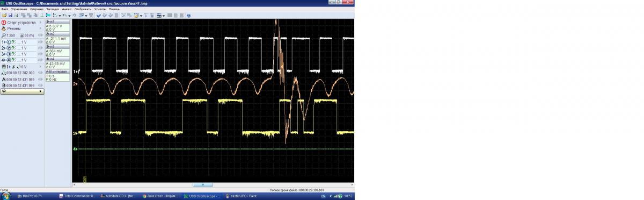Screen dimensions: 644x200
Task: Open the Файл menu
Action: click(x=5, y=9)
